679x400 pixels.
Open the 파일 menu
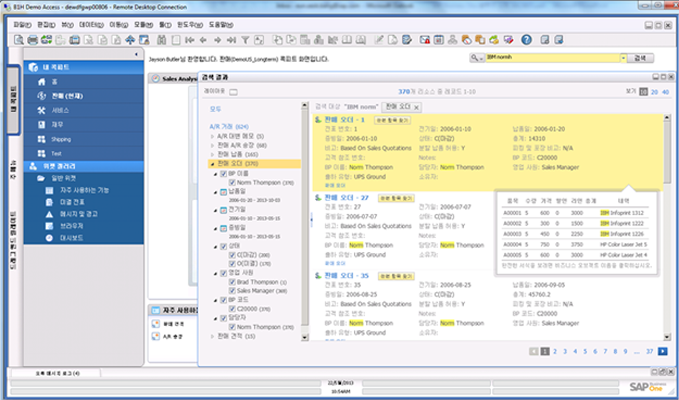(x=23, y=25)
